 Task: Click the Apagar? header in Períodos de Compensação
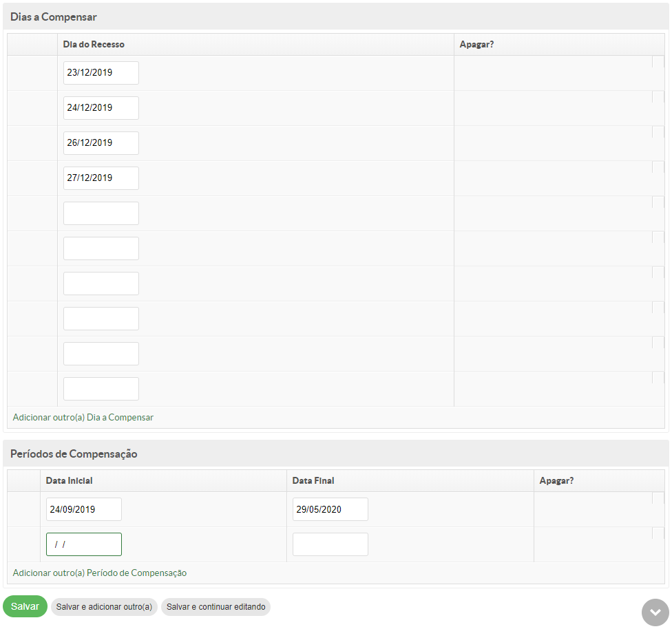pyautogui.click(x=557, y=481)
